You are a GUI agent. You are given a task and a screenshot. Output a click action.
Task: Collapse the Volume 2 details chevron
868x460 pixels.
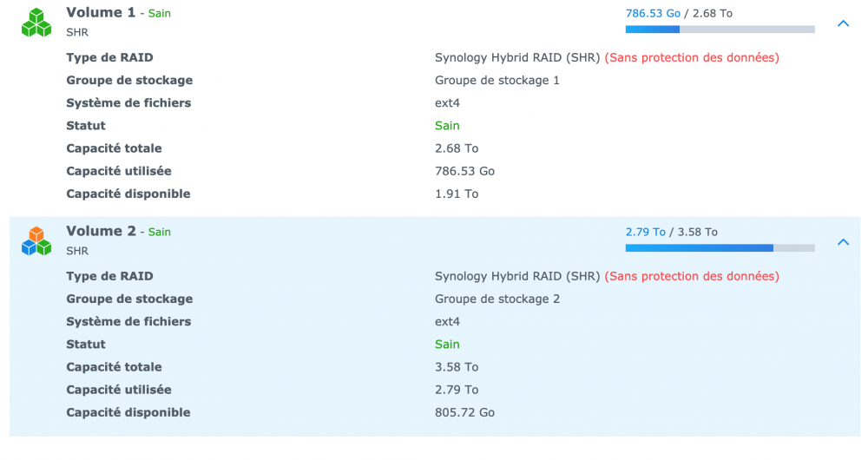[843, 242]
